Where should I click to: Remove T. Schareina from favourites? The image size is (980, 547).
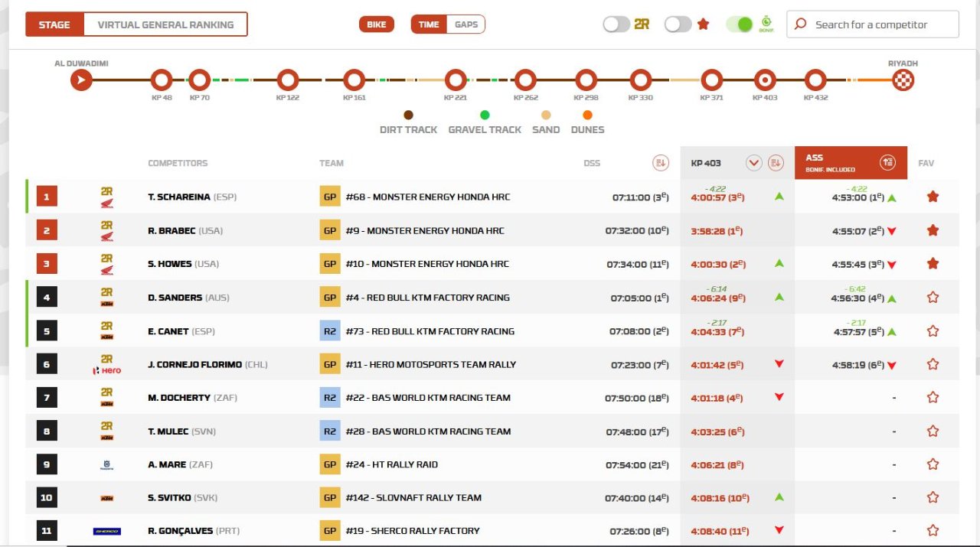933,197
